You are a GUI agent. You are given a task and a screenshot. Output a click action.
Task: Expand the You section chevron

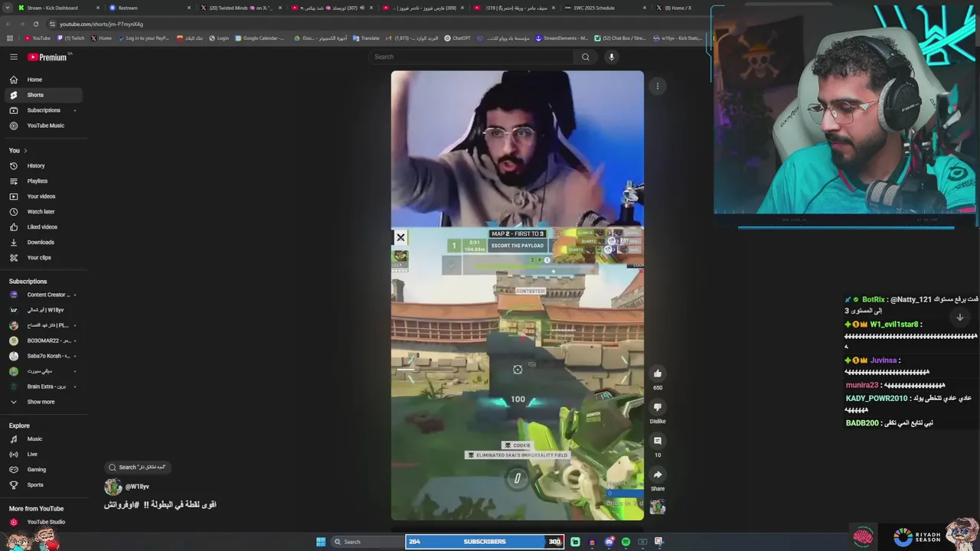(25, 151)
